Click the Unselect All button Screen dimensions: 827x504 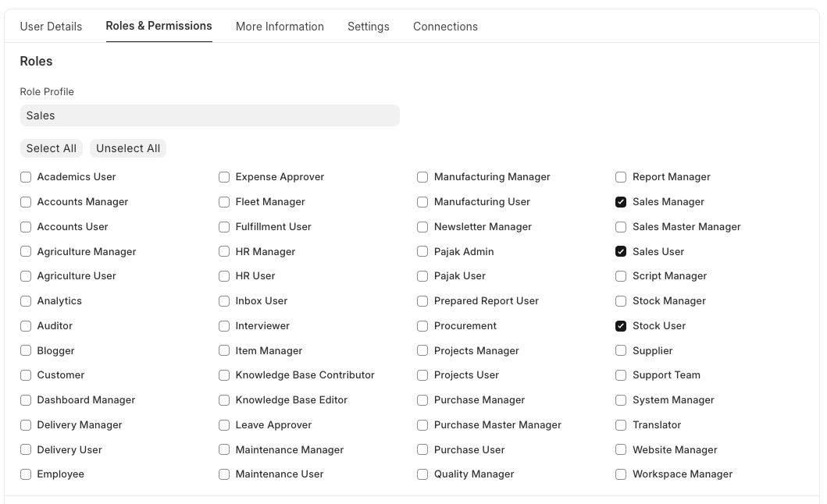127,148
